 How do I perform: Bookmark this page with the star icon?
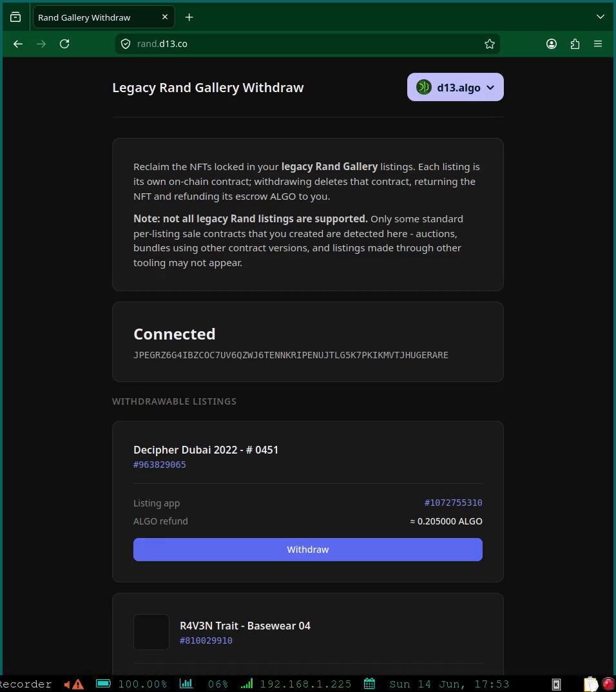pos(489,44)
